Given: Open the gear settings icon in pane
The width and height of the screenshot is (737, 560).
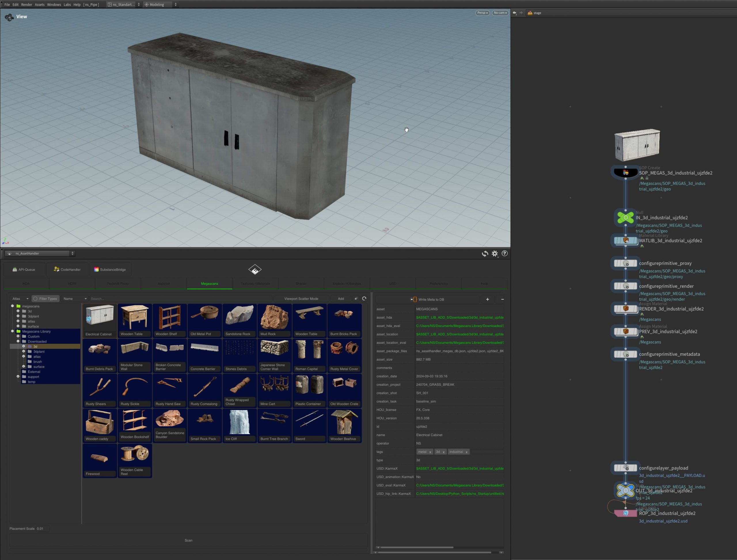Looking at the screenshot, I should 495,254.
